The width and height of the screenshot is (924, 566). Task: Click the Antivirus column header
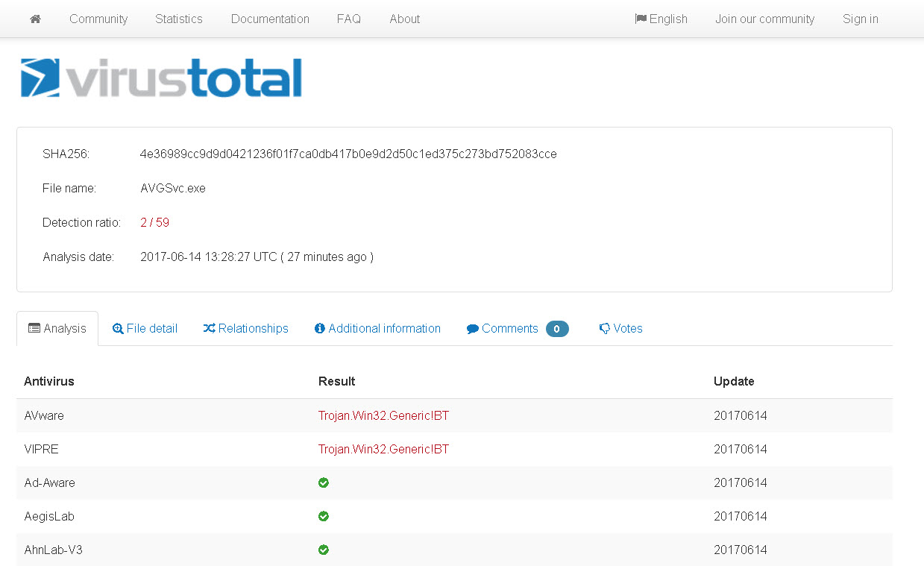49,381
